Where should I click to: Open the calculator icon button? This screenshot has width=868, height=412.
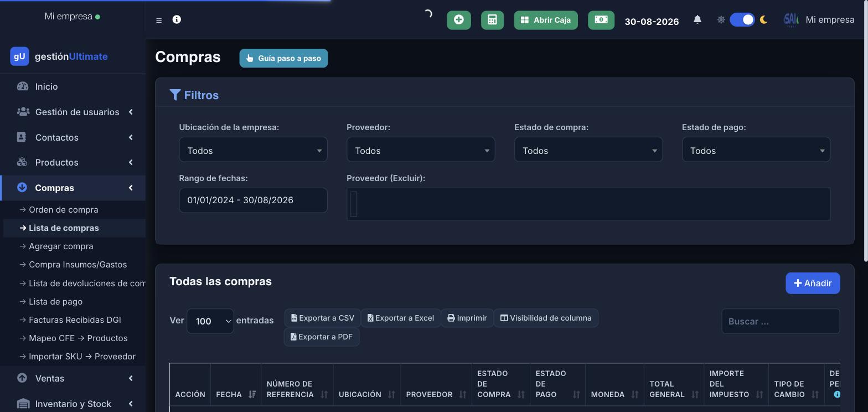point(492,20)
